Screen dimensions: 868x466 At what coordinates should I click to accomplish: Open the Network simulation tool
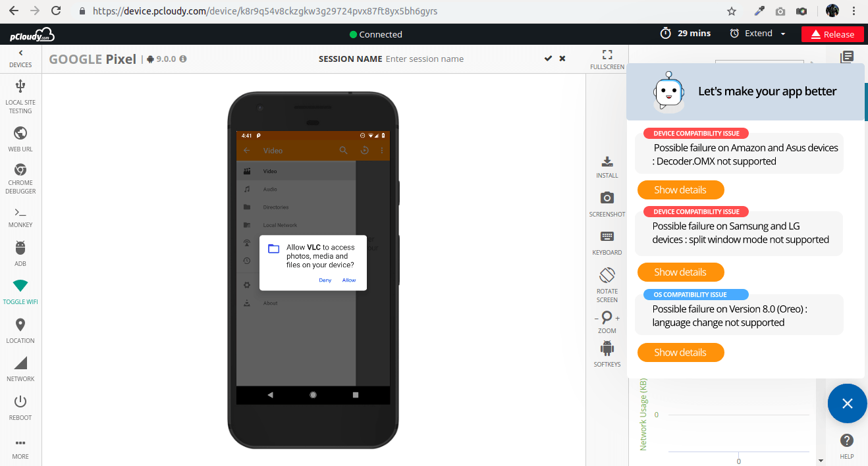[x=20, y=369]
